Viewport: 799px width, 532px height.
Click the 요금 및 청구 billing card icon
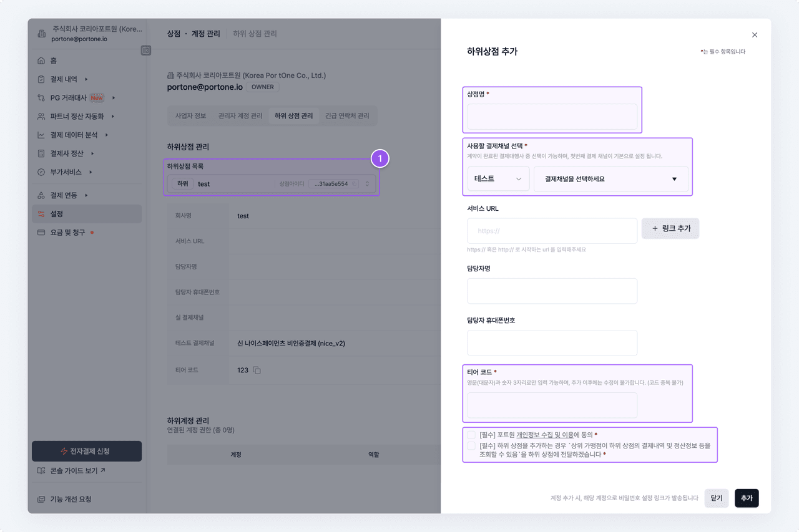point(41,233)
